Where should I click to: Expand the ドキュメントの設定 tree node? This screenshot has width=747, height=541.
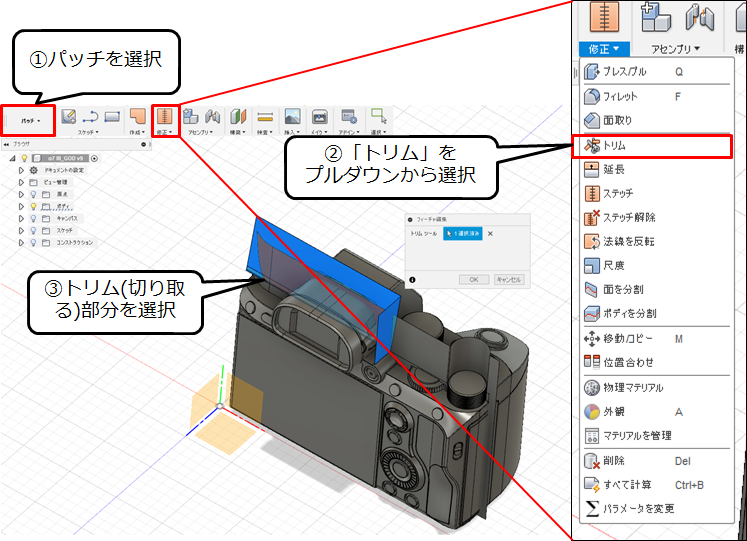pyautogui.click(x=21, y=170)
